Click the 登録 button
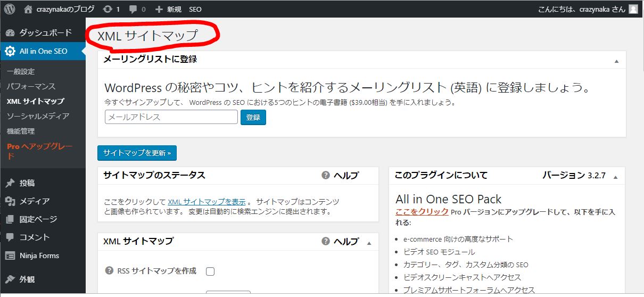Viewport: 644px width, 297px height. pyautogui.click(x=253, y=117)
